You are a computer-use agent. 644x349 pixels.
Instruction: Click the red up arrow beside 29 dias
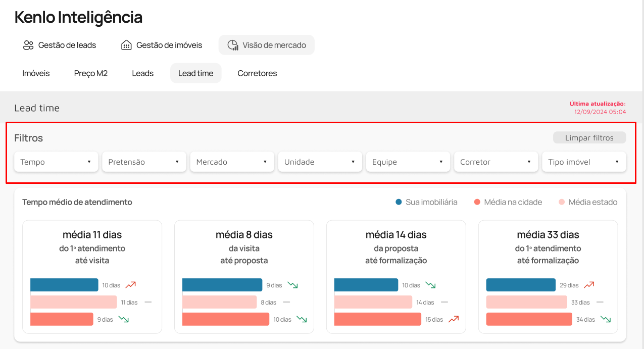click(589, 285)
